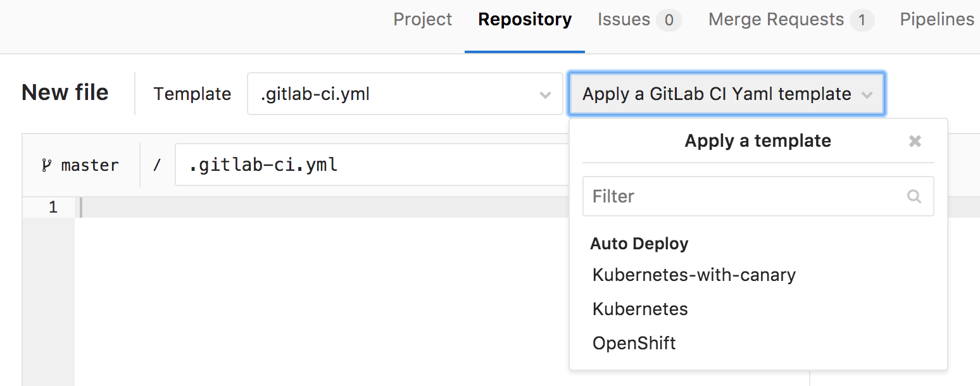Select the Kubernetes template
980x386 pixels.
pyautogui.click(x=639, y=309)
